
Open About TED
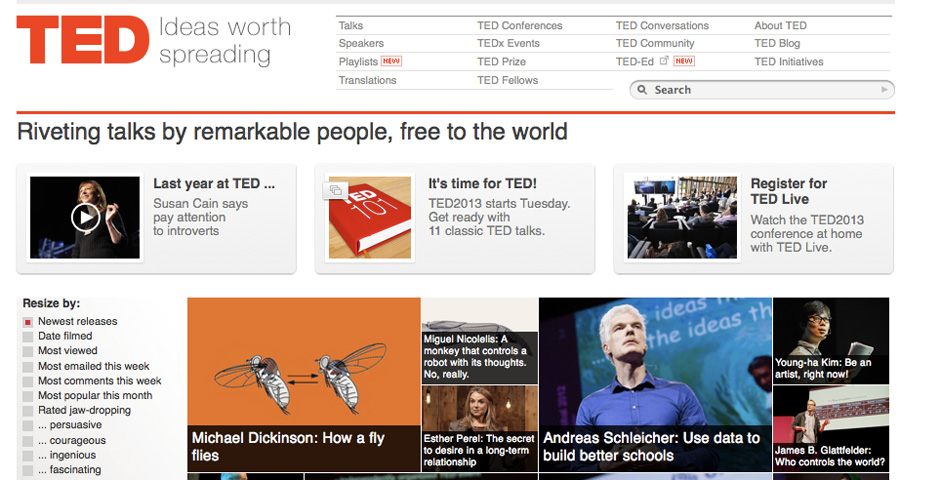click(781, 25)
